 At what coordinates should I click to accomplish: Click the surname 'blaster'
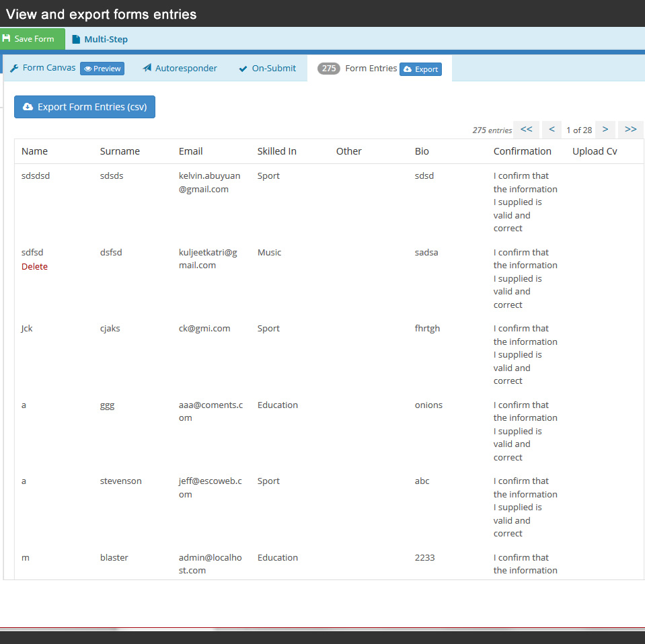[x=114, y=558]
